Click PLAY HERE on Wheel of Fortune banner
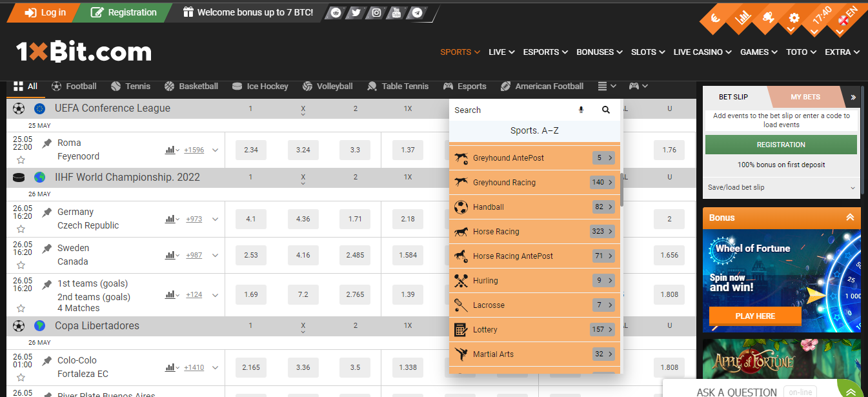Viewport: 868px width, 397px height. tap(755, 316)
